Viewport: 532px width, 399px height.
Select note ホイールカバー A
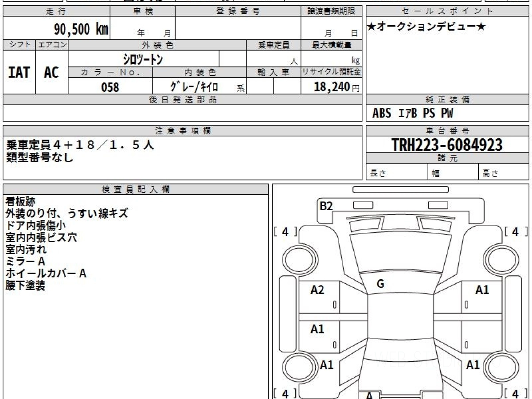click(46, 273)
